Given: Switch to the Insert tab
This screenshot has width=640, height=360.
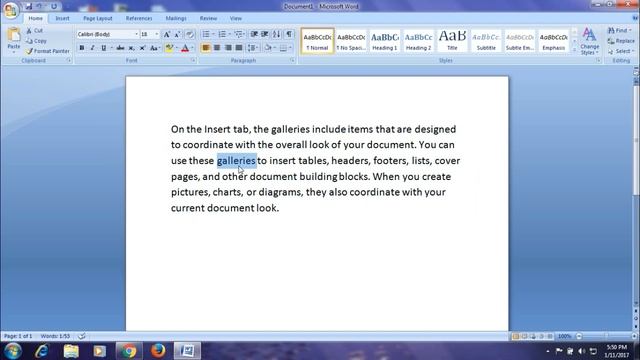Looking at the screenshot, I should [x=62, y=18].
